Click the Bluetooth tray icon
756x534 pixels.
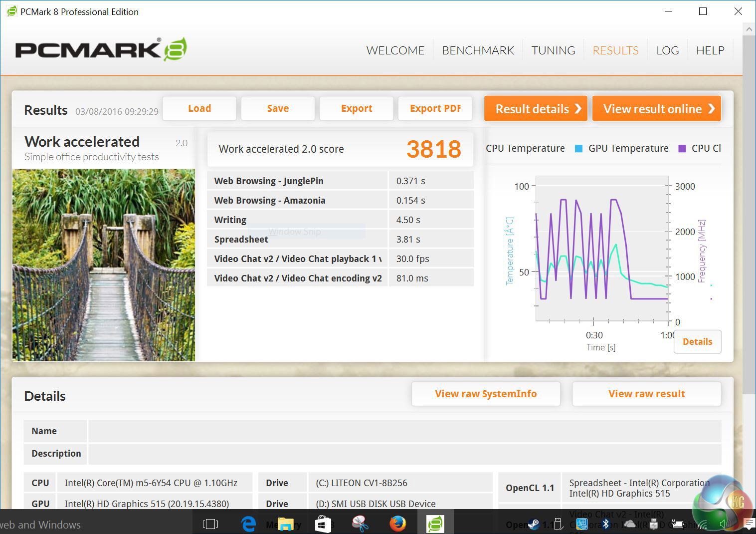(x=606, y=524)
